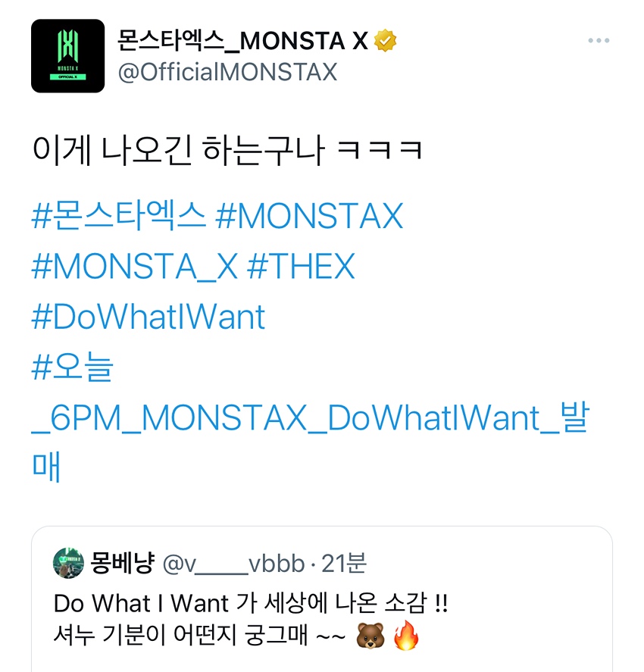Open hashtag #THEX
This screenshot has width=644, height=672.
(x=302, y=266)
